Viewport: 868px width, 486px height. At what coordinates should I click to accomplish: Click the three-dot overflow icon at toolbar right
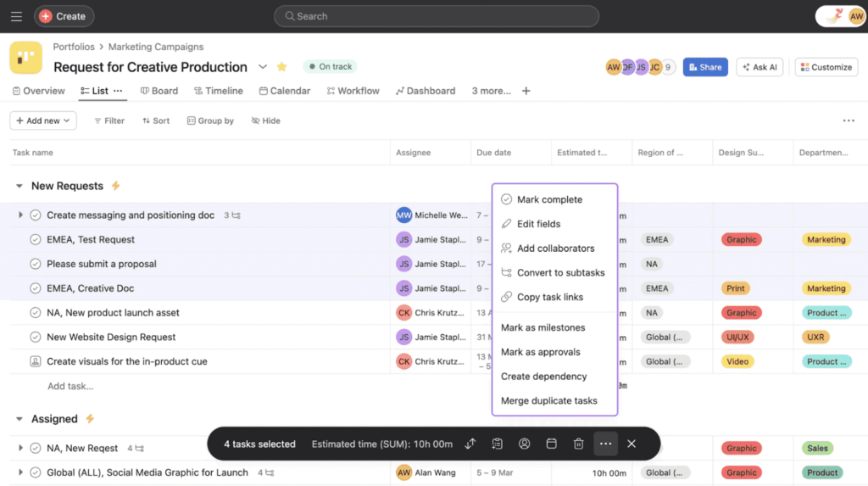(x=848, y=120)
